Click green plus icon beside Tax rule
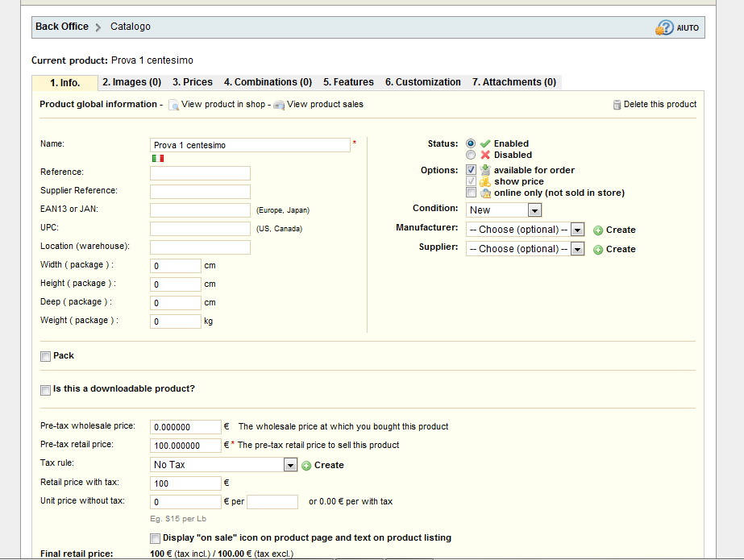The image size is (744, 560). pyautogui.click(x=306, y=466)
